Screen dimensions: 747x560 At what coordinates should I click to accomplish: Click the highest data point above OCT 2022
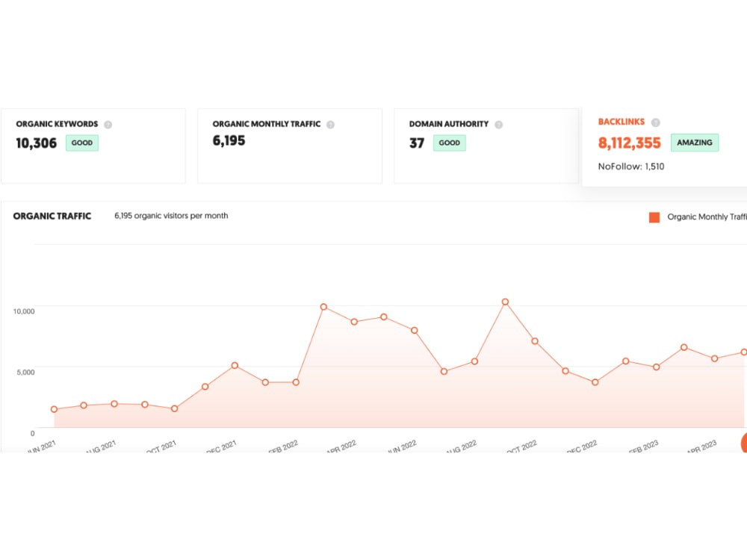tap(505, 302)
